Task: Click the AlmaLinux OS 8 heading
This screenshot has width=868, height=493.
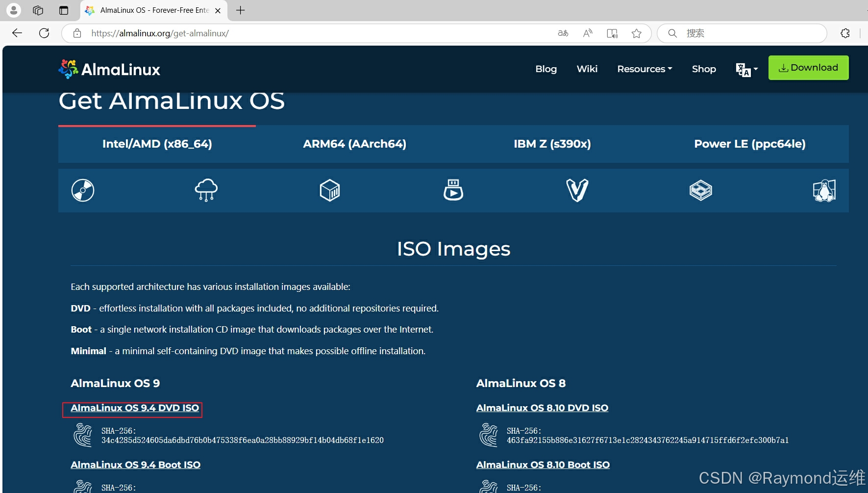Action: pos(521,384)
